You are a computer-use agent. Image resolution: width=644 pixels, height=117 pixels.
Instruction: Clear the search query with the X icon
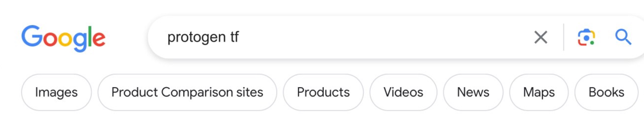541,37
